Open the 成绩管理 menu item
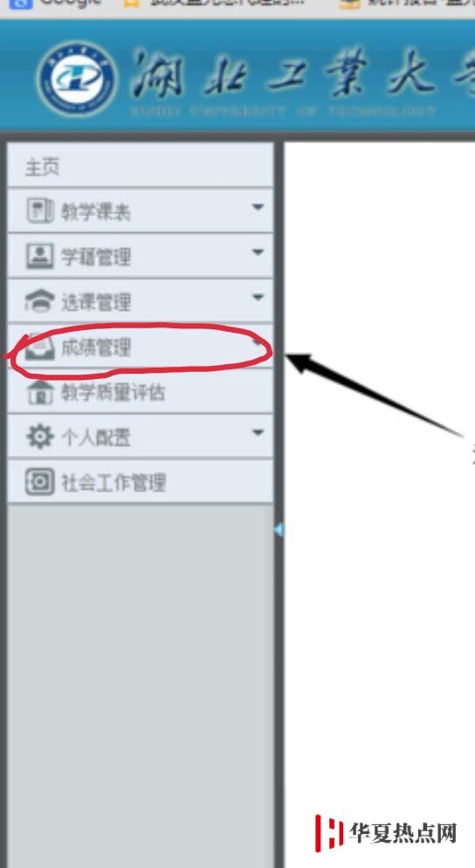Screen dimensions: 475x868 pos(141,347)
